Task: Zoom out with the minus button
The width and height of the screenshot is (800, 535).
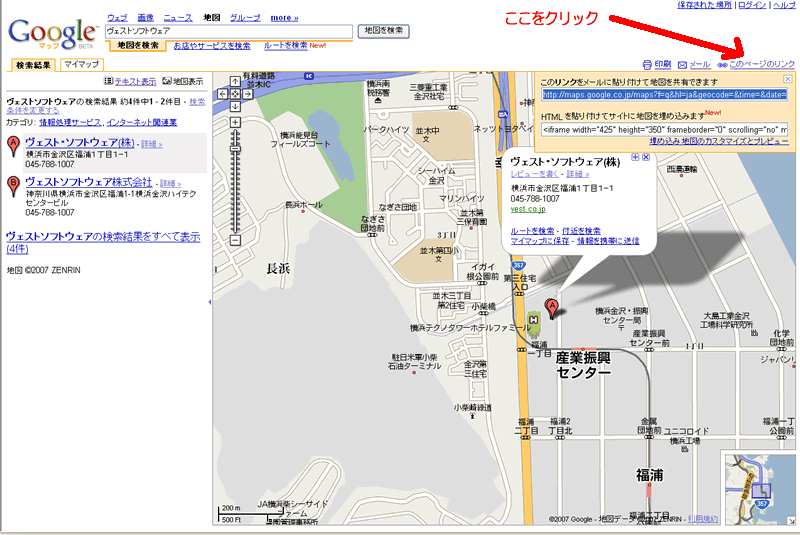Action: tap(235, 240)
